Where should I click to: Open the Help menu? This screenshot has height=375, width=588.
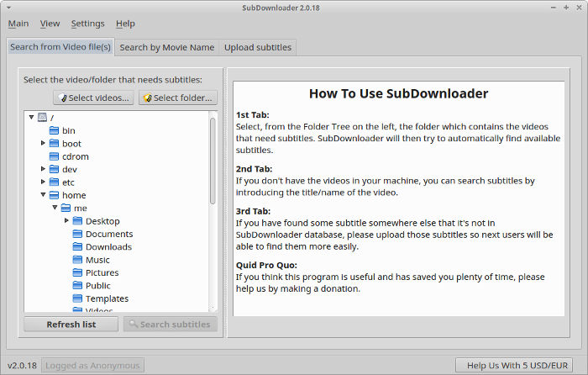[125, 24]
